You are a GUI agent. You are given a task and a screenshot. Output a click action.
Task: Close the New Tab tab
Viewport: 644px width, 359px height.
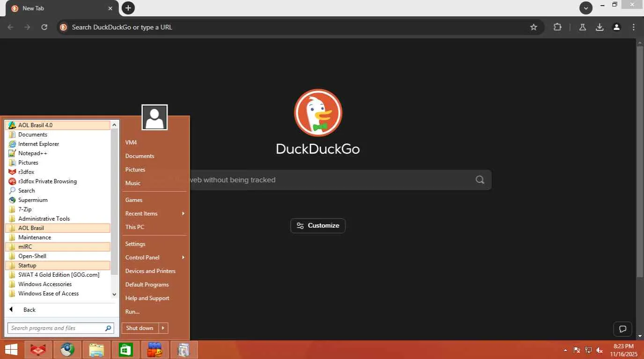coord(110,8)
